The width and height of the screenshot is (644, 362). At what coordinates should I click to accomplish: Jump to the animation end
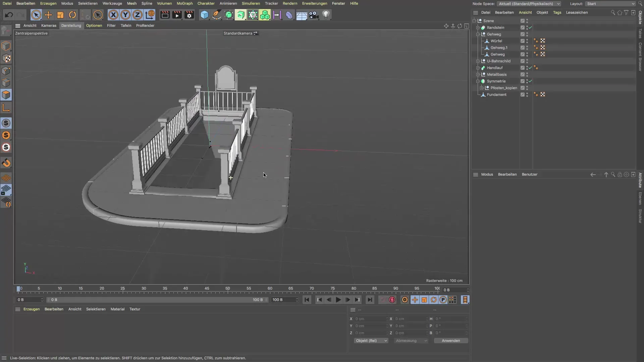click(x=370, y=300)
